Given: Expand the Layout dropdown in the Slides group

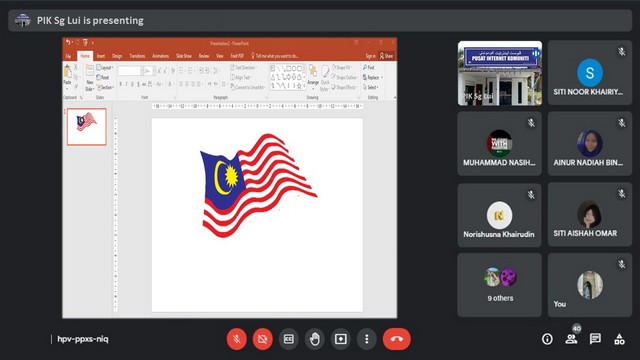Looking at the screenshot, I should click(x=105, y=68).
